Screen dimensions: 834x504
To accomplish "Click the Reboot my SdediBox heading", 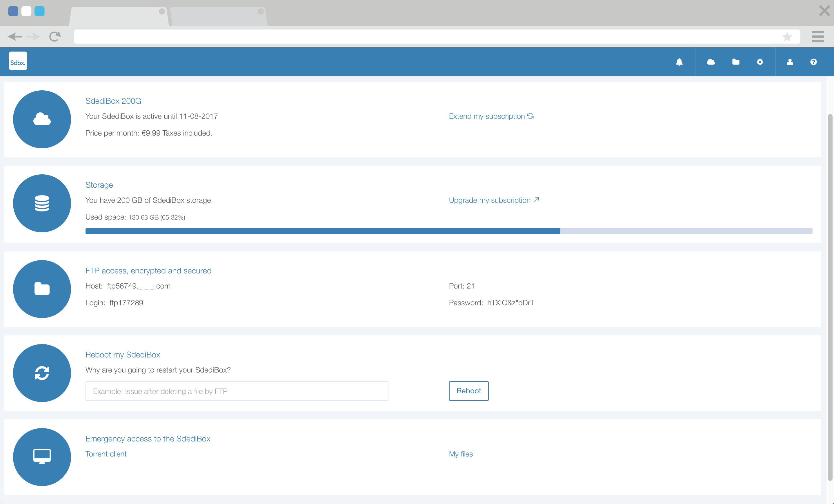I will point(123,355).
